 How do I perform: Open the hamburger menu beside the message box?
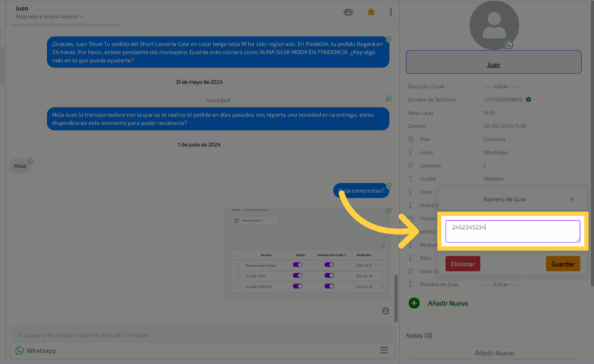coord(383,350)
